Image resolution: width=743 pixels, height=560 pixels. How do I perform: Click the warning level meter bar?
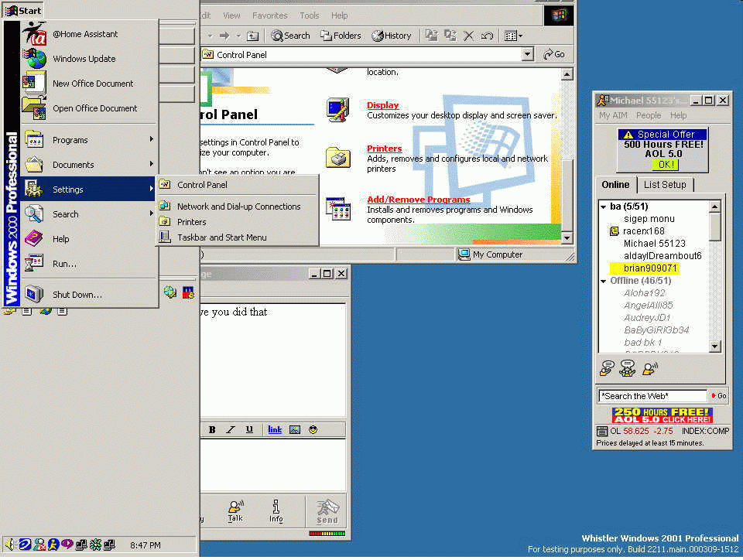click(x=327, y=534)
